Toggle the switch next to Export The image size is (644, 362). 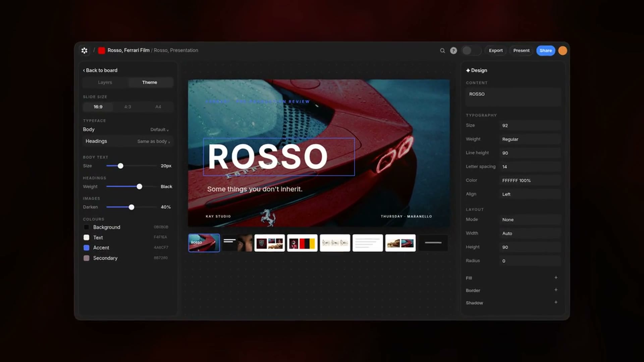click(471, 51)
